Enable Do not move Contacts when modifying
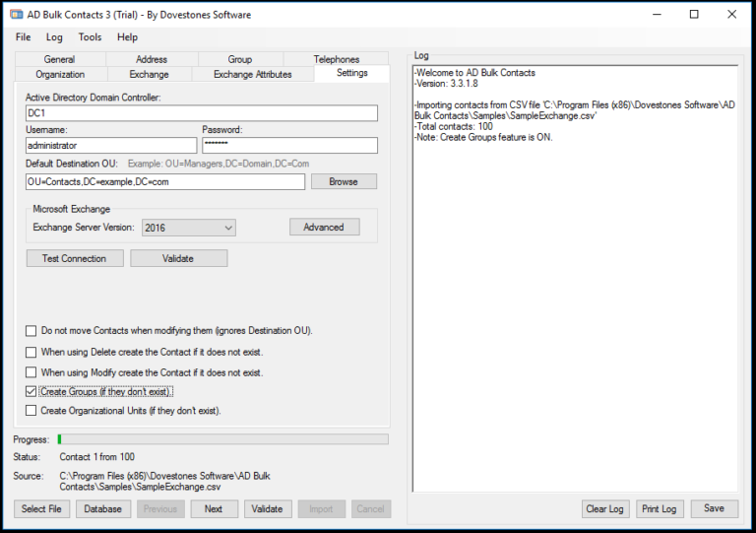This screenshot has width=756, height=533. pyautogui.click(x=31, y=331)
